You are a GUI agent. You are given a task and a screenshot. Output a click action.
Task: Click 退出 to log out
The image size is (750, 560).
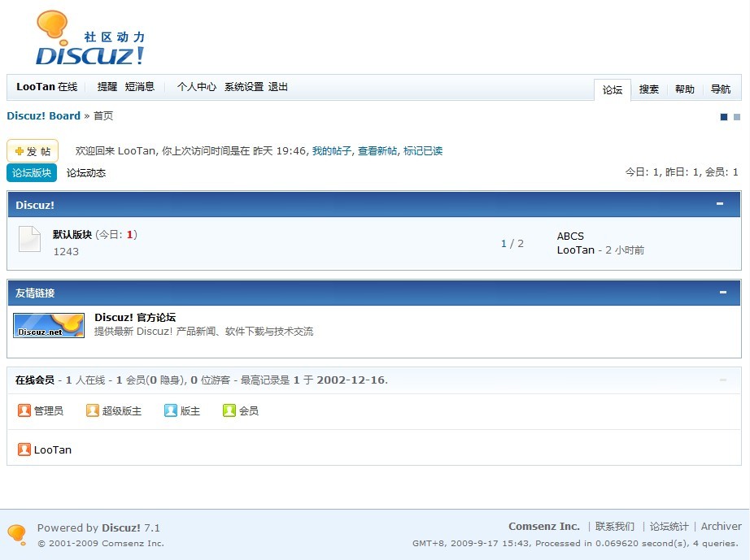[278, 87]
